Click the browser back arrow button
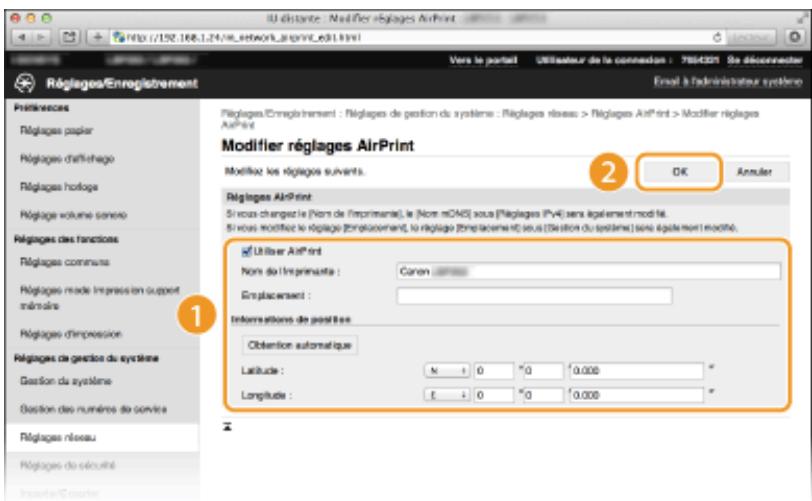Viewport: 812px width, 501px height. pyautogui.click(x=22, y=37)
